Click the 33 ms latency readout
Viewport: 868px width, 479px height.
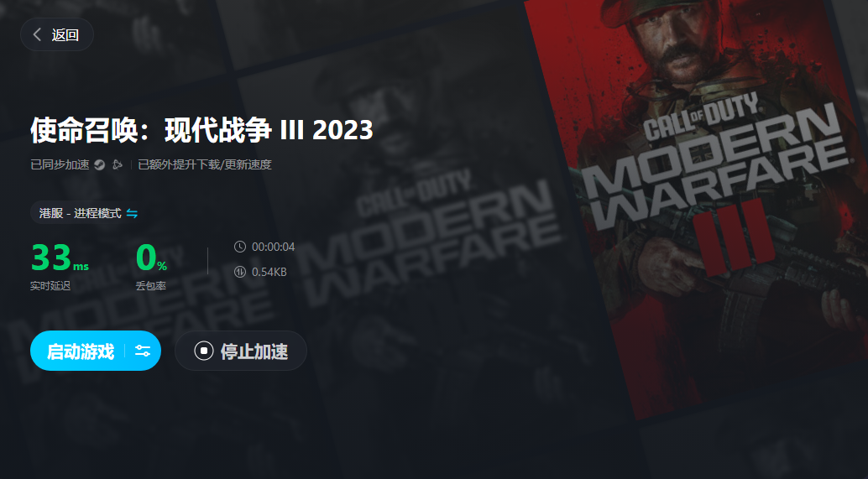coord(60,258)
